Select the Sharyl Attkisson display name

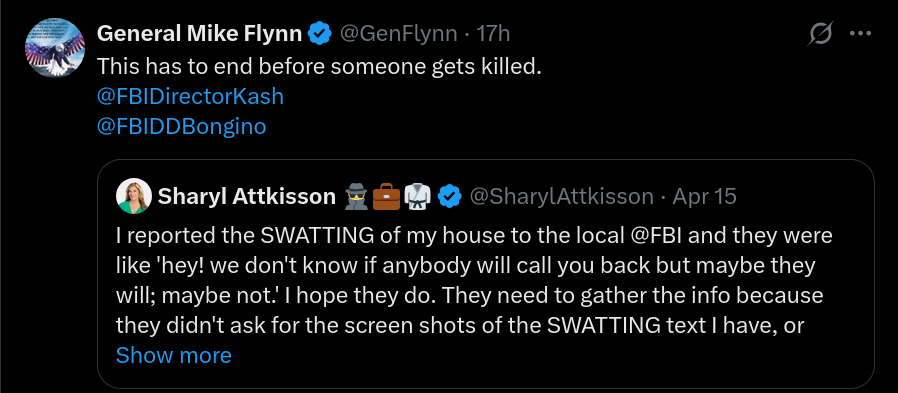pos(246,196)
